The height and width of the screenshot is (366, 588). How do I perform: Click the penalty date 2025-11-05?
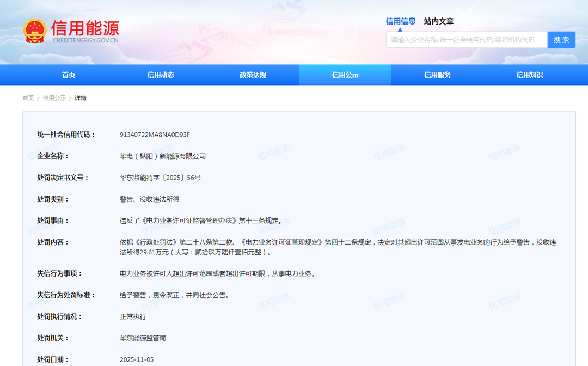137,359
